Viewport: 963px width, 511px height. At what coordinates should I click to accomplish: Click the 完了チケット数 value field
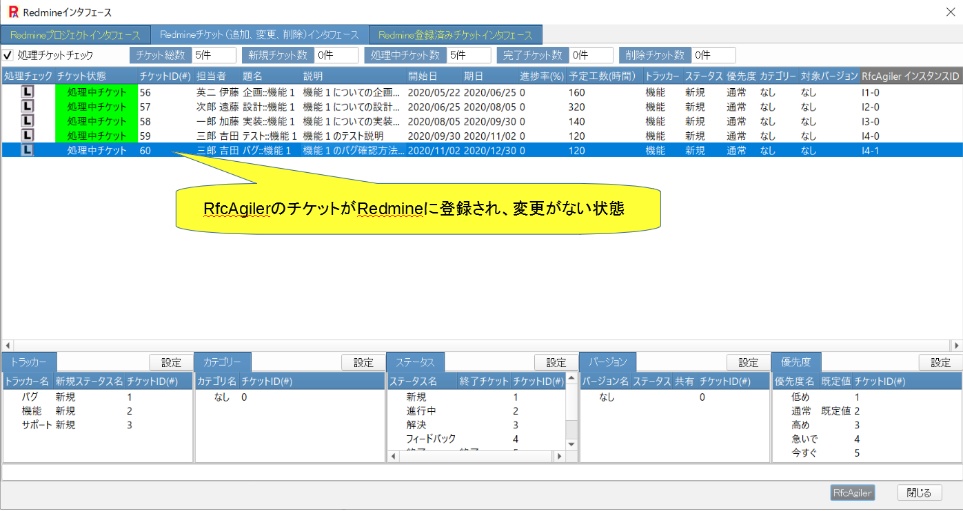591,55
